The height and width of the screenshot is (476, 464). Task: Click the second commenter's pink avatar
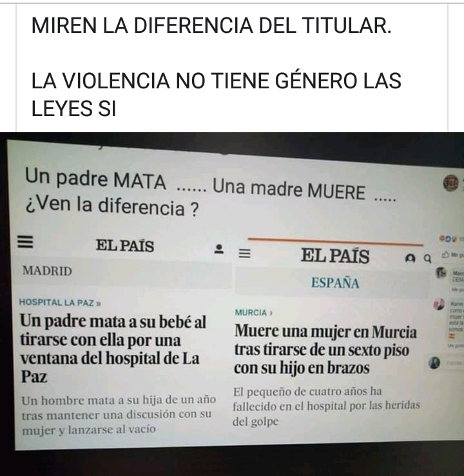click(x=439, y=304)
